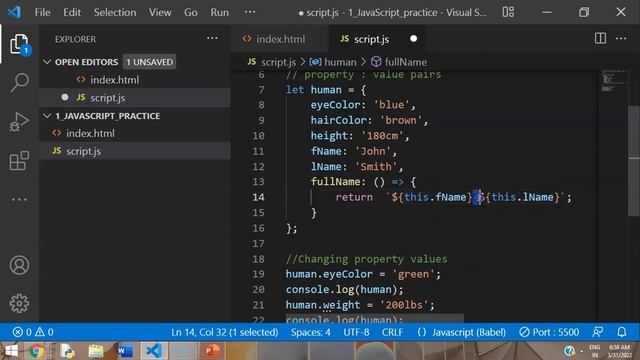Show additional activity bar views ellipsis
Viewport: 640px width, 360px height.
point(19,200)
